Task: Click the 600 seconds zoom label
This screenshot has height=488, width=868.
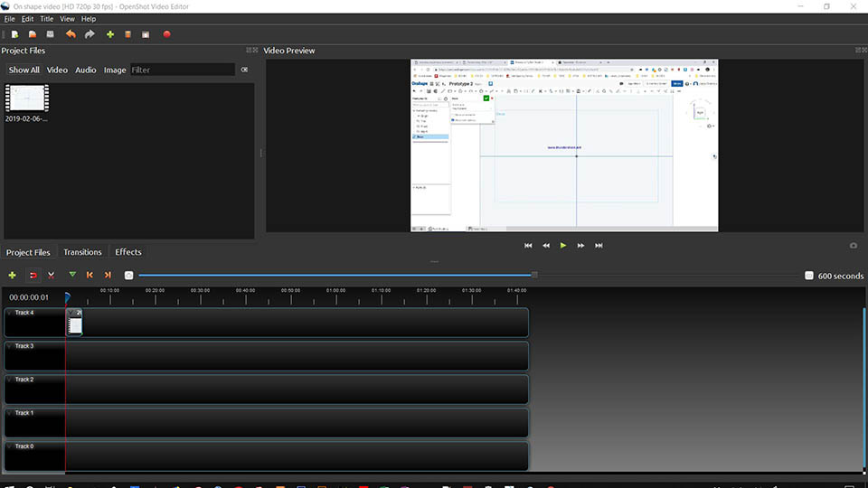Action: tap(840, 276)
